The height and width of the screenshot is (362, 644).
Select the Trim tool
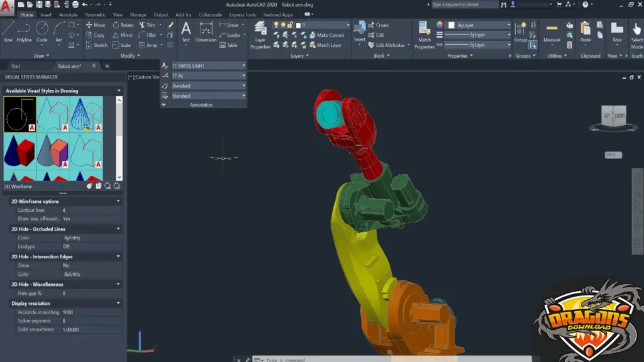click(147, 25)
